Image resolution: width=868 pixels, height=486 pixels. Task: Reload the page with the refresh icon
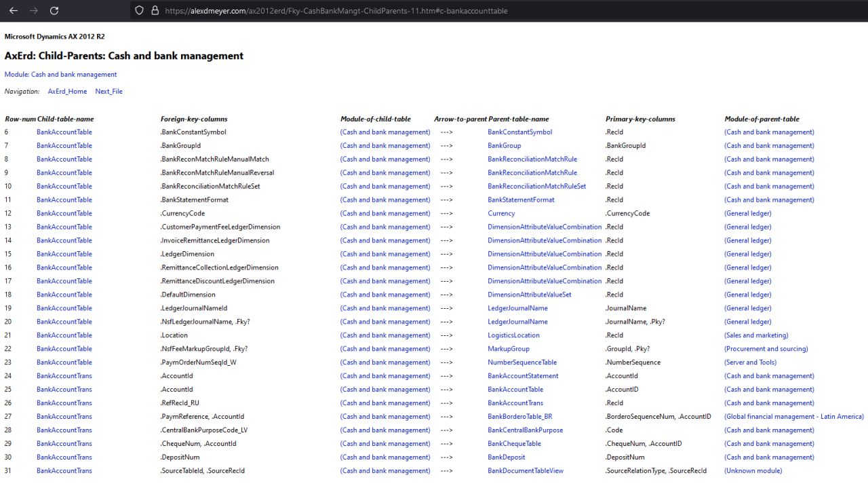[x=54, y=11]
